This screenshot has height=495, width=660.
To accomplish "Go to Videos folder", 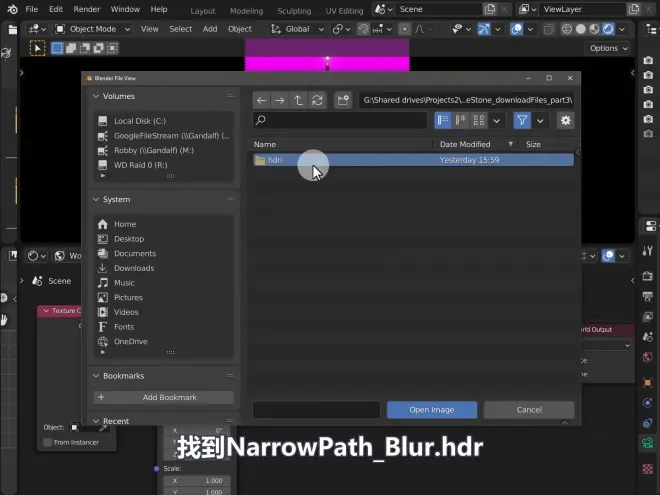I will point(164,312).
